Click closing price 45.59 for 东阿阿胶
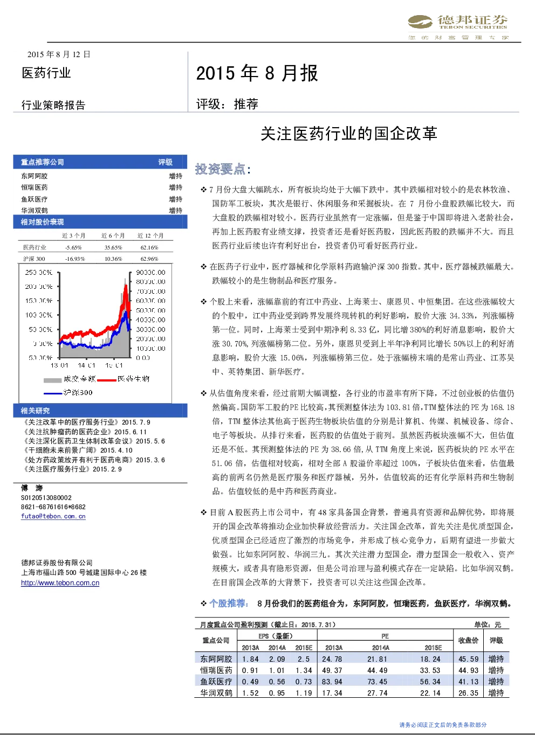535x756 pixels. point(468,659)
